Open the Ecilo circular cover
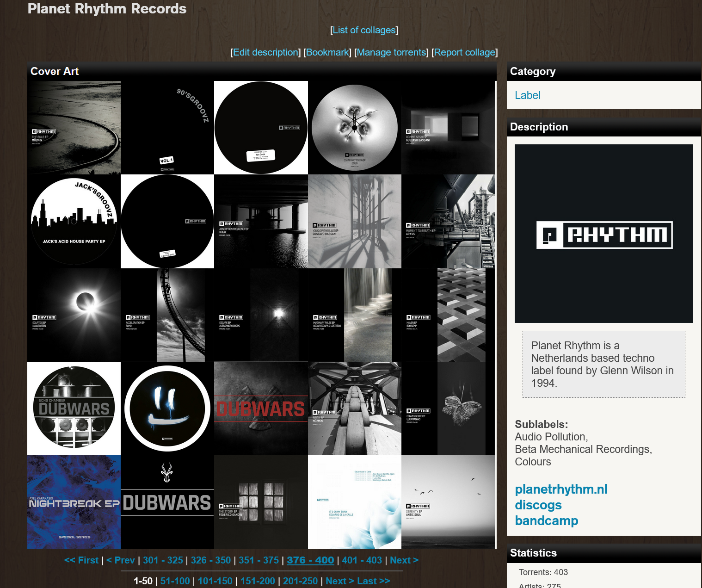702x588 pixels. (355, 128)
